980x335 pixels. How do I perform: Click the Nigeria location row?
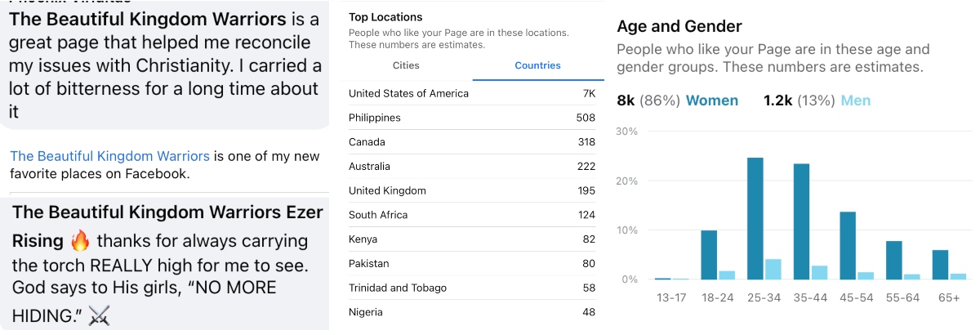472,312
